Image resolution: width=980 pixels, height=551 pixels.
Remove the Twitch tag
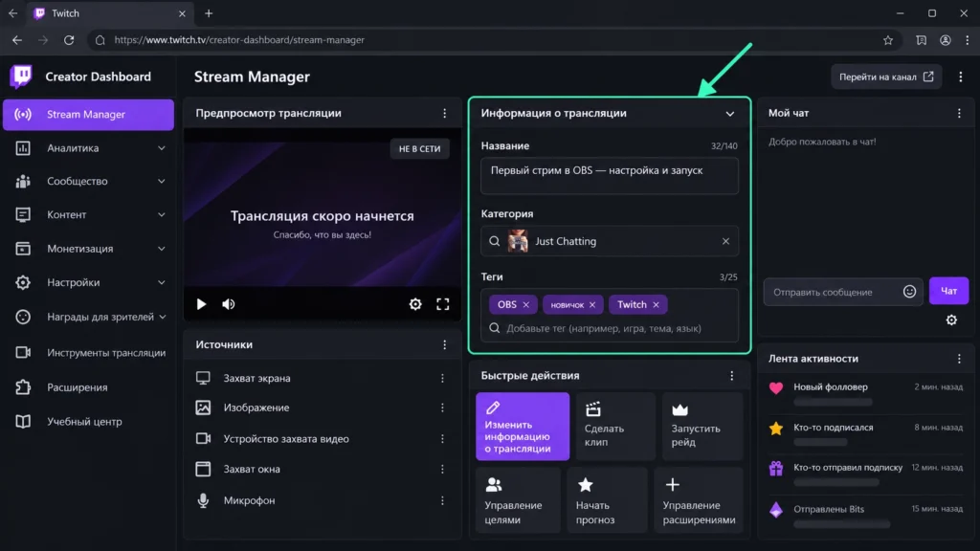pos(656,305)
